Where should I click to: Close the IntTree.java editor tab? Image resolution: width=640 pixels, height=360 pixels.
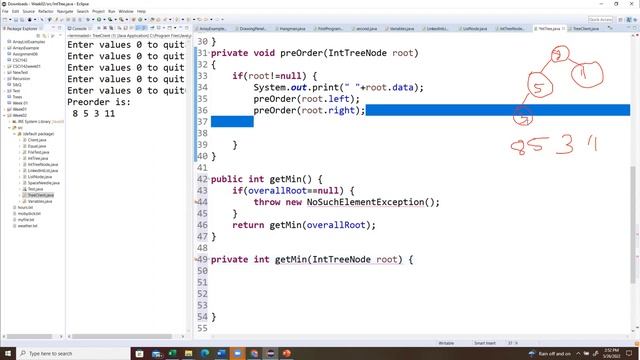[564, 29]
